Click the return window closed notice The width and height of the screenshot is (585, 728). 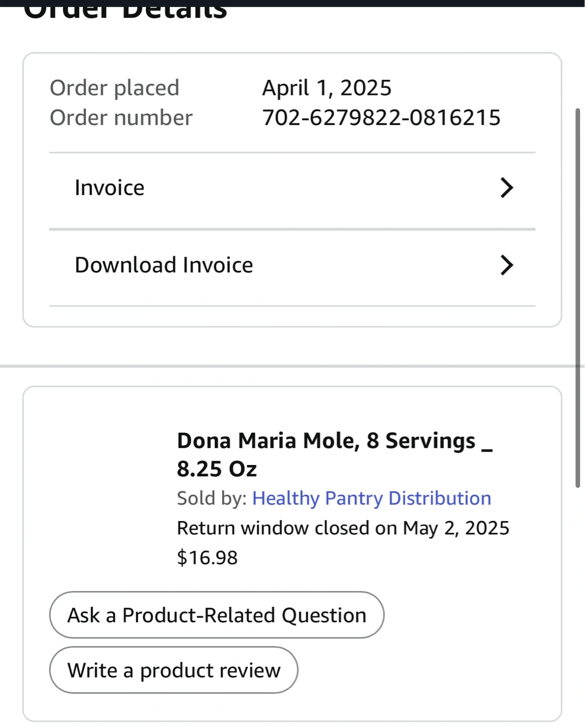[343, 528]
